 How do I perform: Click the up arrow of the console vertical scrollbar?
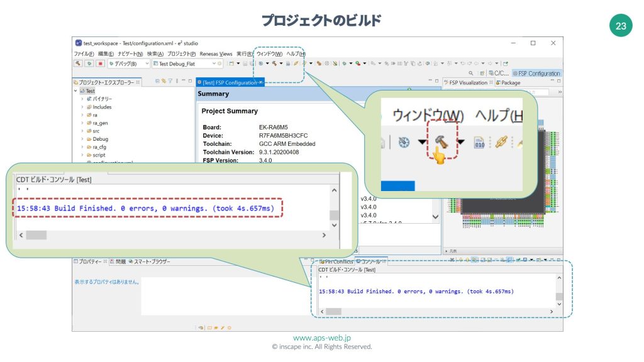[559, 278]
